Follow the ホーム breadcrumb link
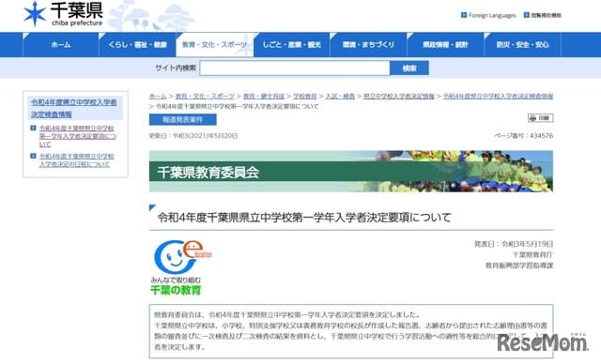The image size is (601, 364). [x=158, y=96]
